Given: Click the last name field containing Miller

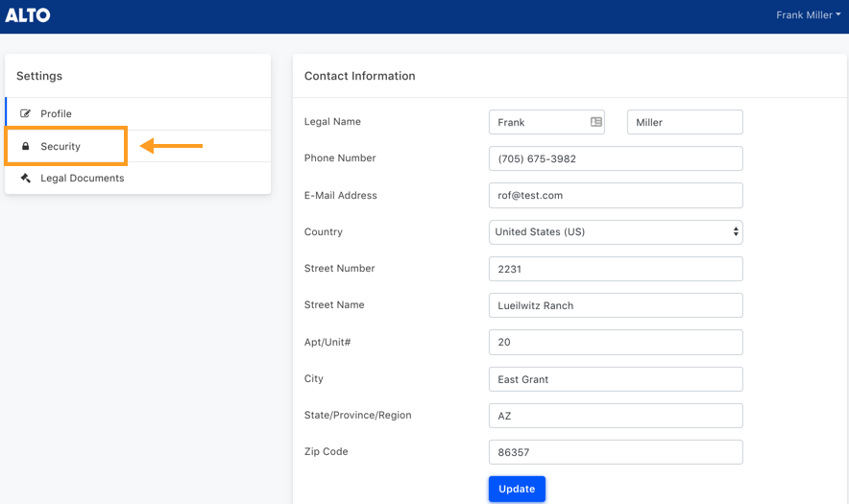Looking at the screenshot, I should 685,122.
